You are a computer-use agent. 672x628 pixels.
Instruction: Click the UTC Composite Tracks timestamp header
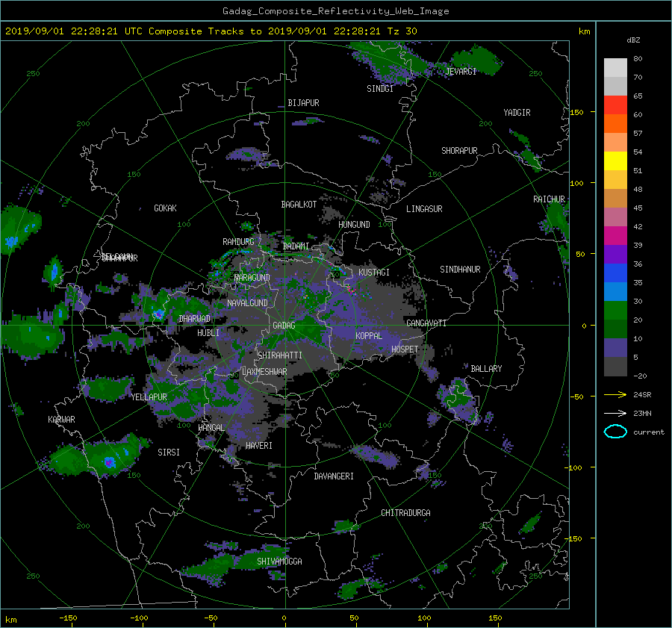coord(211,31)
